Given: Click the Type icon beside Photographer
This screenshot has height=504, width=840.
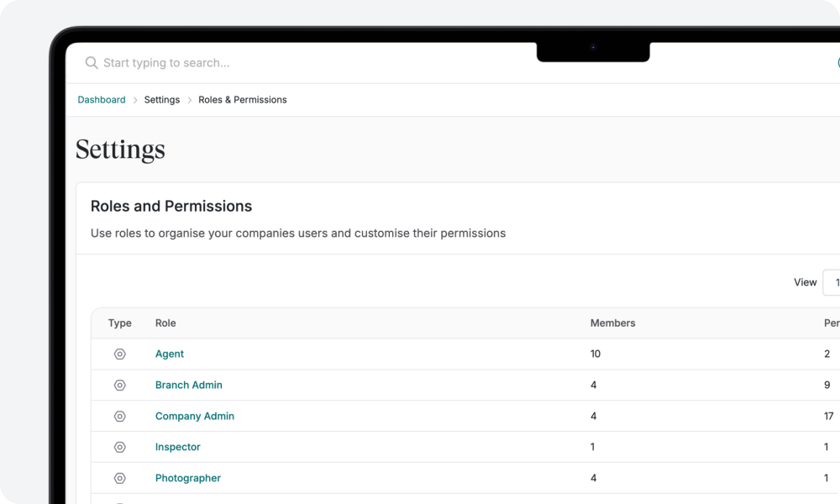Looking at the screenshot, I should click(119, 477).
